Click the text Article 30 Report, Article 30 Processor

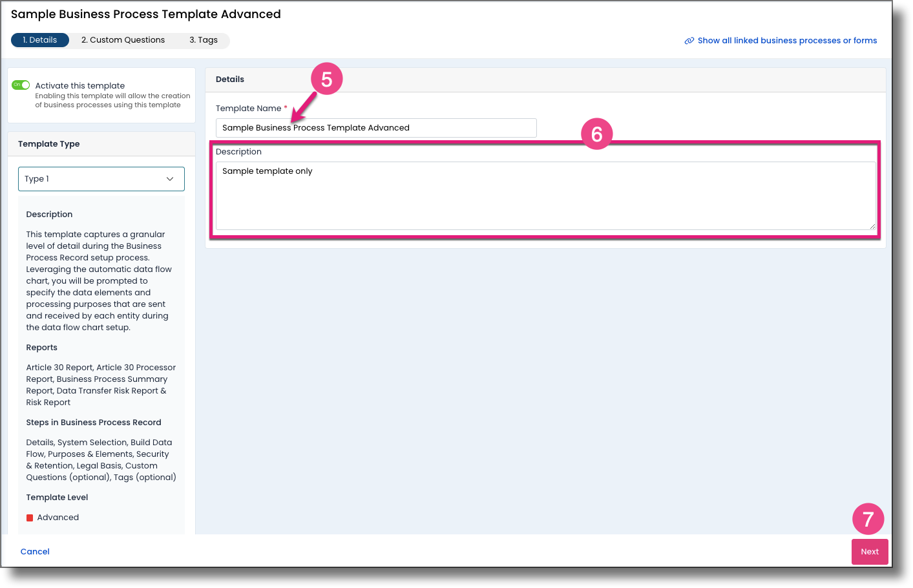(101, 368)
